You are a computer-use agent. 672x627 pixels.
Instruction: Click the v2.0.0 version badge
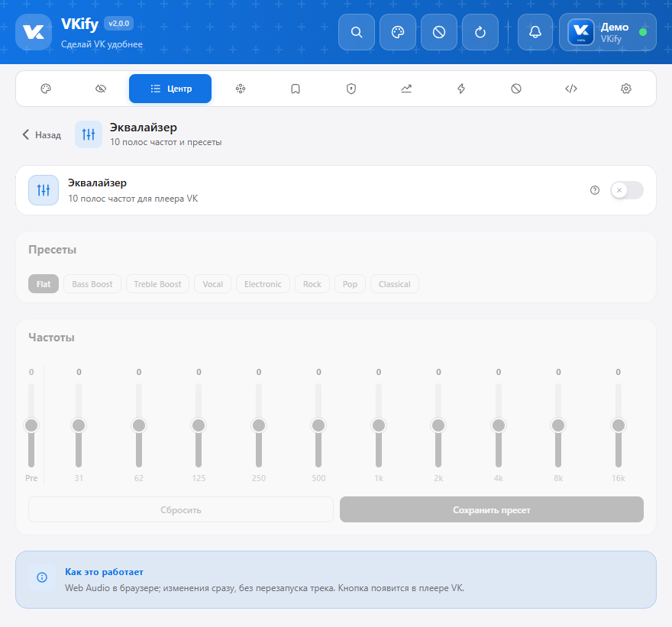(118, 24)
